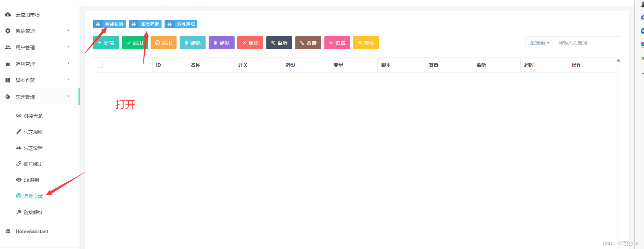
Task: Check the select-all checkbox in table header
Action: point(100,65)
